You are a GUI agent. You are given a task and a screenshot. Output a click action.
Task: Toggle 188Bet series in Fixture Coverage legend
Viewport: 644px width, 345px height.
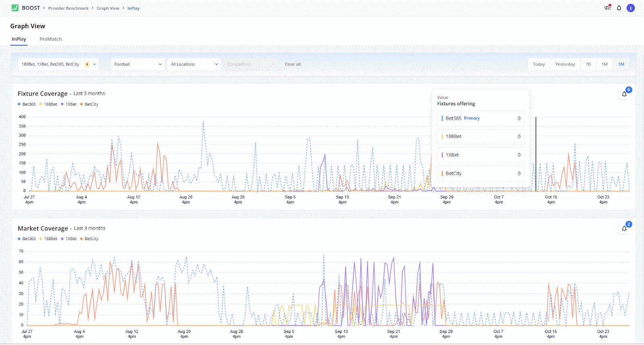[49, 104]
